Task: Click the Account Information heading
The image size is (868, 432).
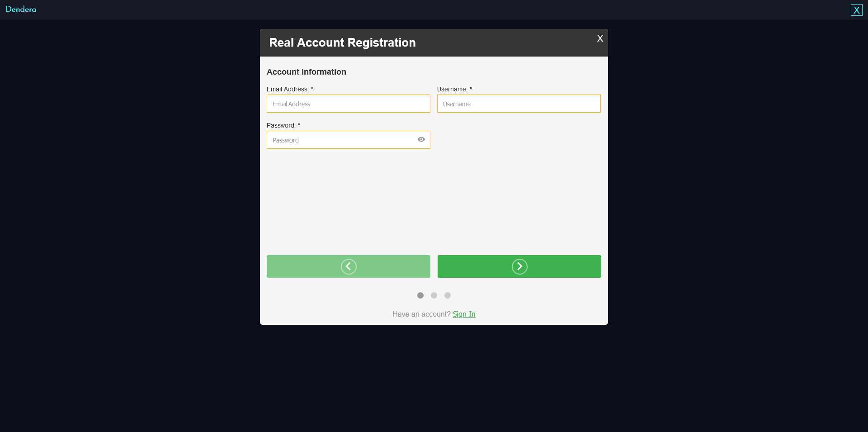Action: tap(306, 71)
